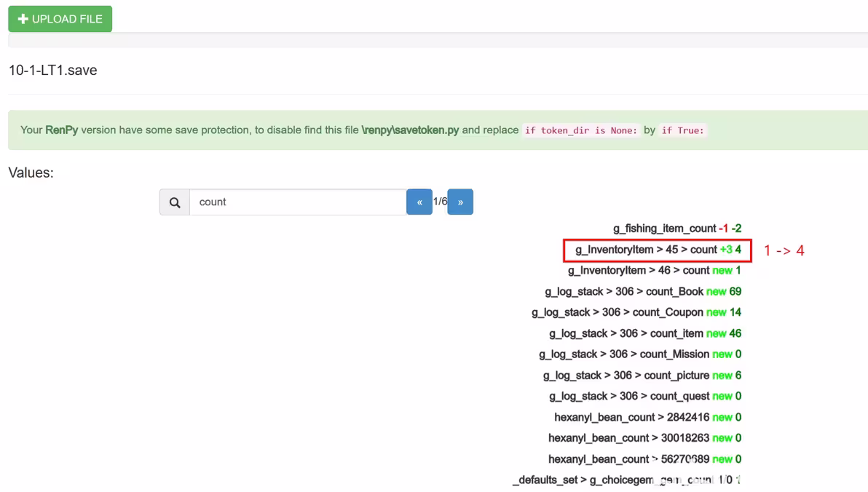Click the count_Coupon entry with value 14
The height and width of the screenshot is (492, 868).
[x=636, y=312]
